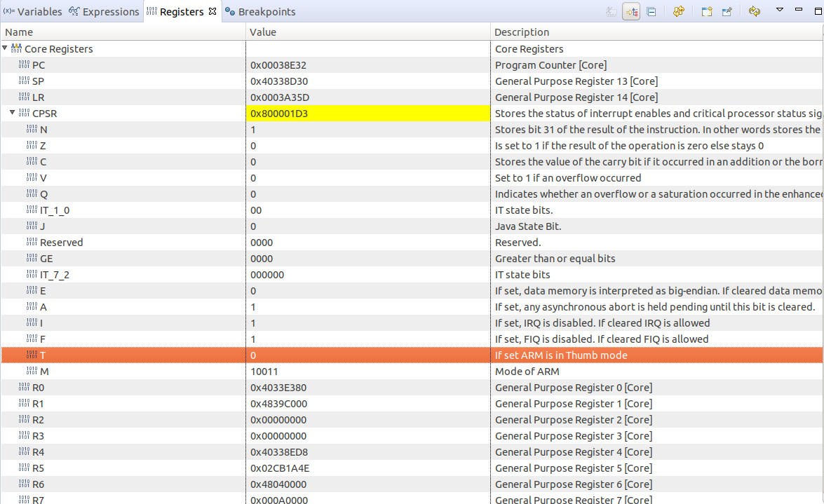This screenshot has height=504, width=824.
Task: Collapse the CPSR register node
Action: click(x=13, y=114)
